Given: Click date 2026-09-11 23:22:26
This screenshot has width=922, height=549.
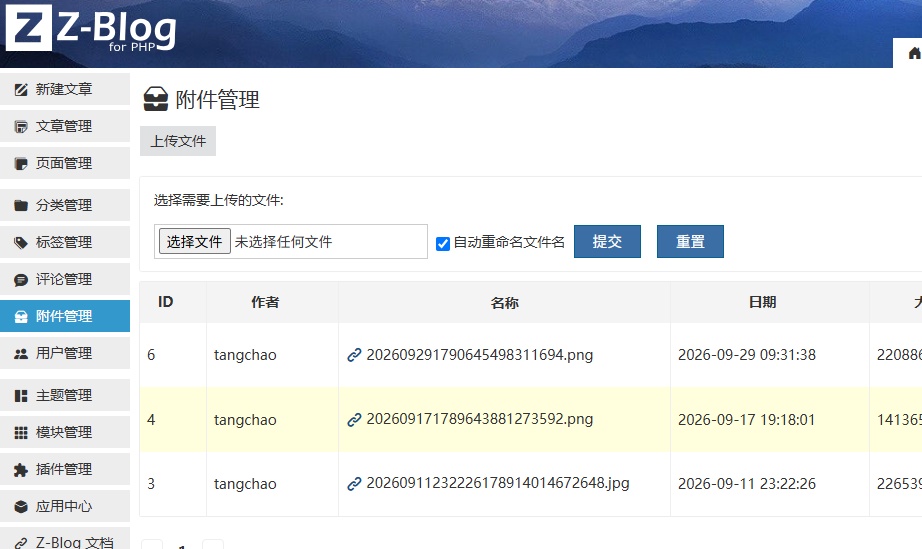Looking at the screenshot, I should click(747, 484).
